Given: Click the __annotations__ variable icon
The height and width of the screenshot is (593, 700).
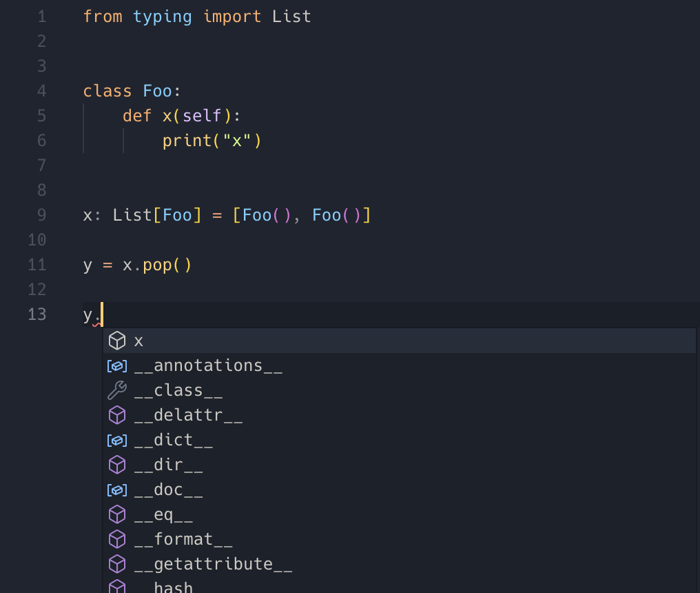Looking at the screenshot, I should point(117,366).
